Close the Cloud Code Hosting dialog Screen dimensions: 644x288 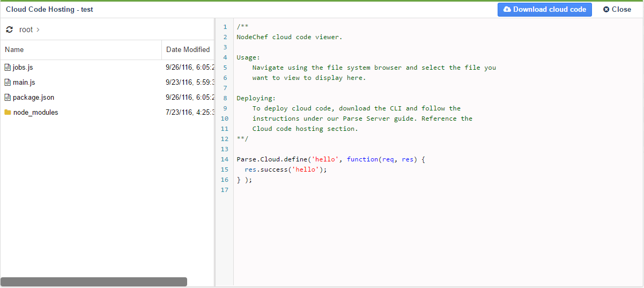617,10
